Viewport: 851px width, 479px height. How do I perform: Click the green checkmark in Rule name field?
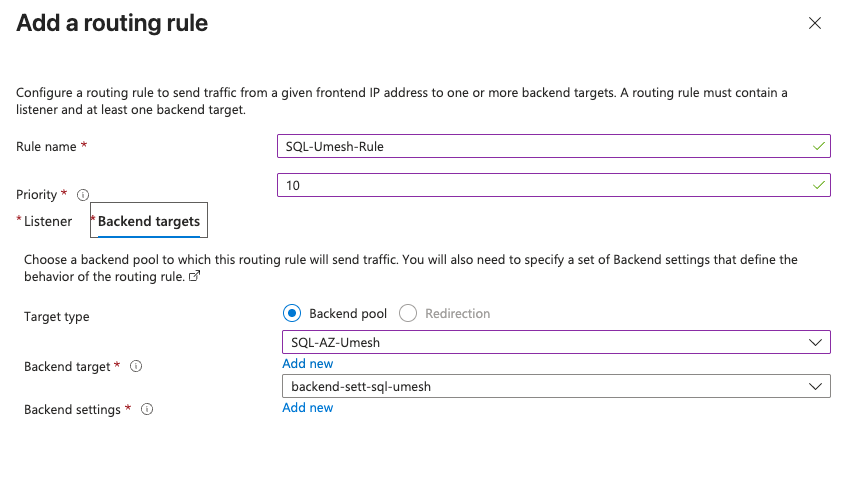tap(819, 146)
